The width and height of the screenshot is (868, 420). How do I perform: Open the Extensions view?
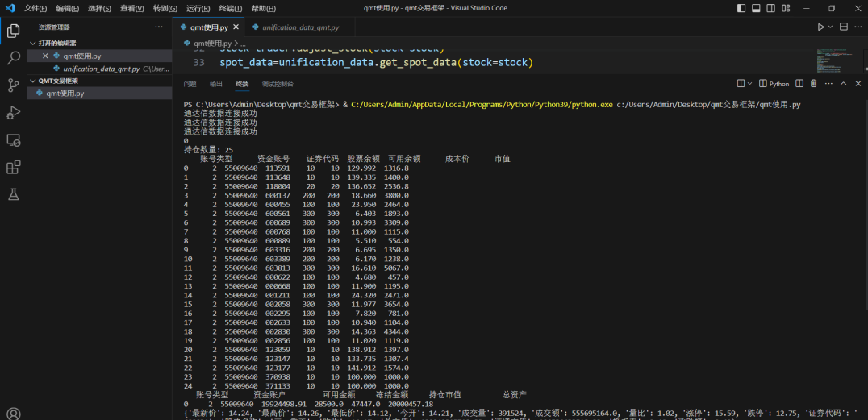pyautogui.click(x=13, y=167)
